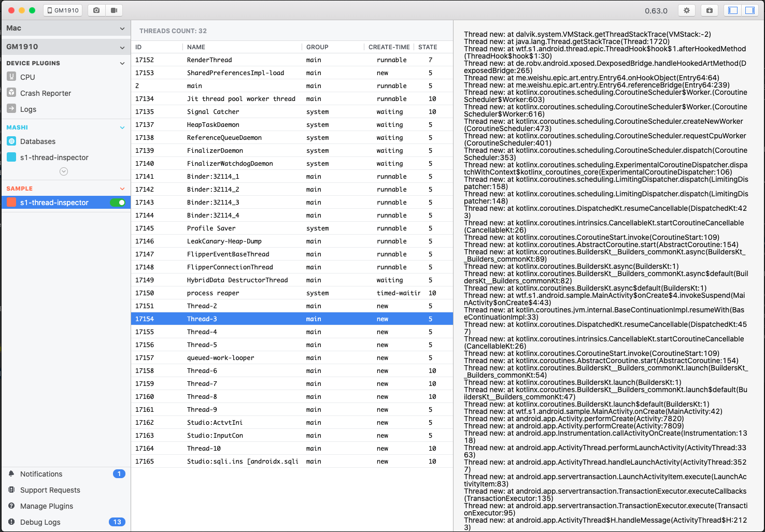Take a screenshot with the camera icon
Image resolution: width=765 pixels, height=532 pixels.
(x=96, y=10)
